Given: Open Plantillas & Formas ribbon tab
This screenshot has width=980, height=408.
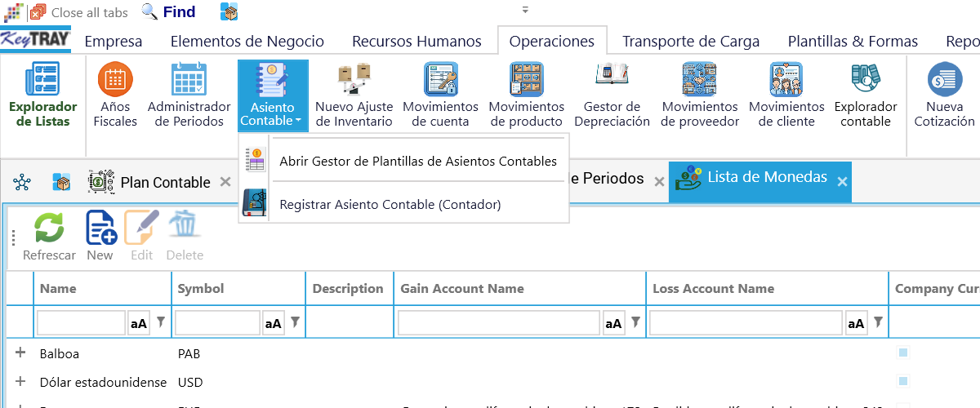Looking at the screenshot, I should tap(853, 41).
